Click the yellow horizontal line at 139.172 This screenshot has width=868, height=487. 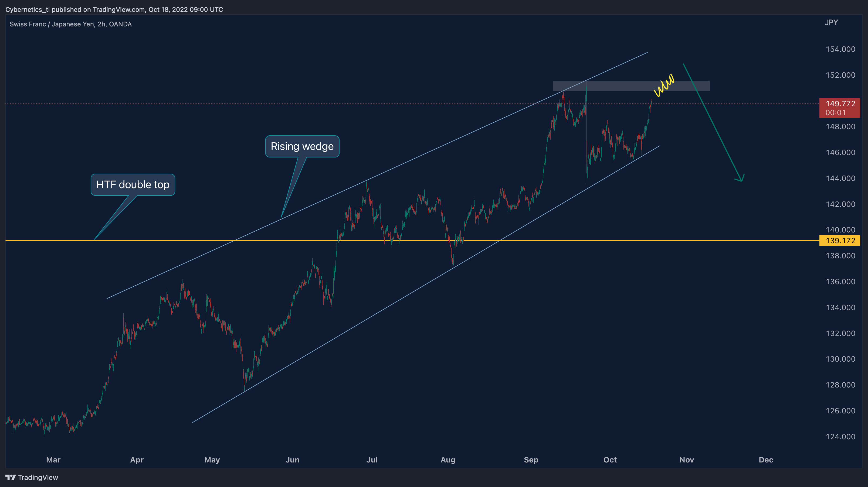coord(412,240)
